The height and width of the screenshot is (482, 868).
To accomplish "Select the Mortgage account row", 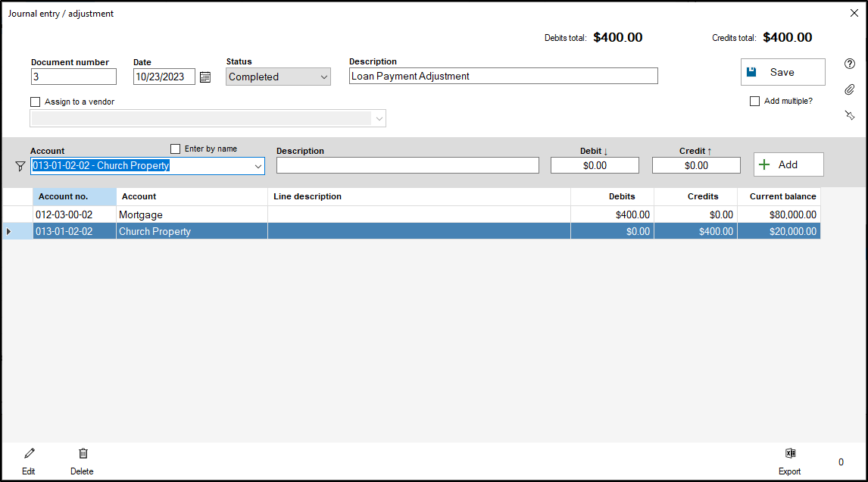I will 192,214.
